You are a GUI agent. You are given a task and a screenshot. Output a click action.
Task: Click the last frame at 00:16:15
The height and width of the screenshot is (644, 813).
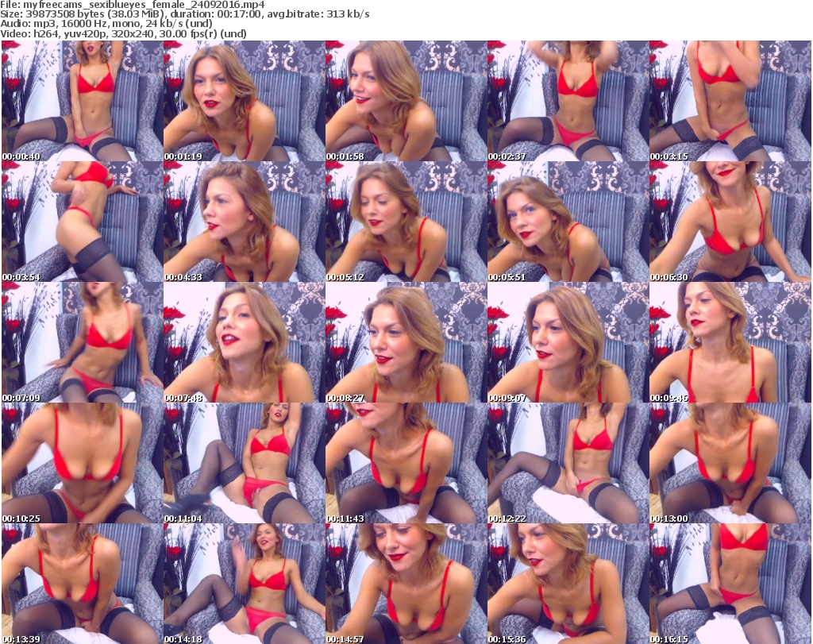[730, 584]
